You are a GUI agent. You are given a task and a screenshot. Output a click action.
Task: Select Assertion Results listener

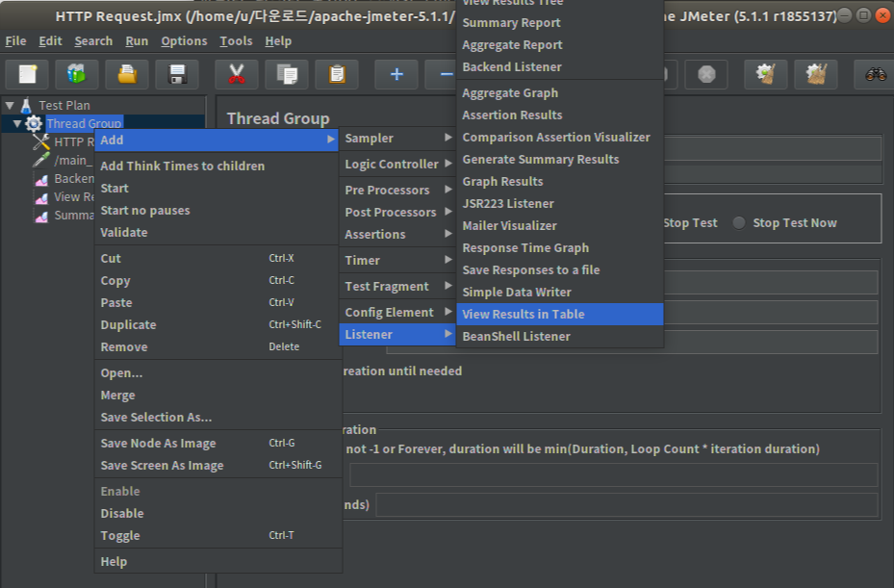pyautogui.click(x=560, y=115)
